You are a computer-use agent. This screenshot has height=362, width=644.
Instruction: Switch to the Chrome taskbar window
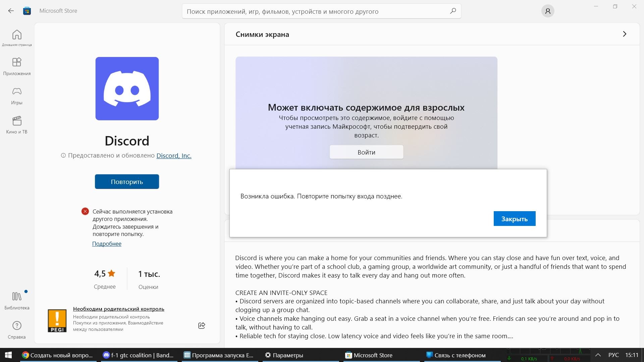click(58, 355)
